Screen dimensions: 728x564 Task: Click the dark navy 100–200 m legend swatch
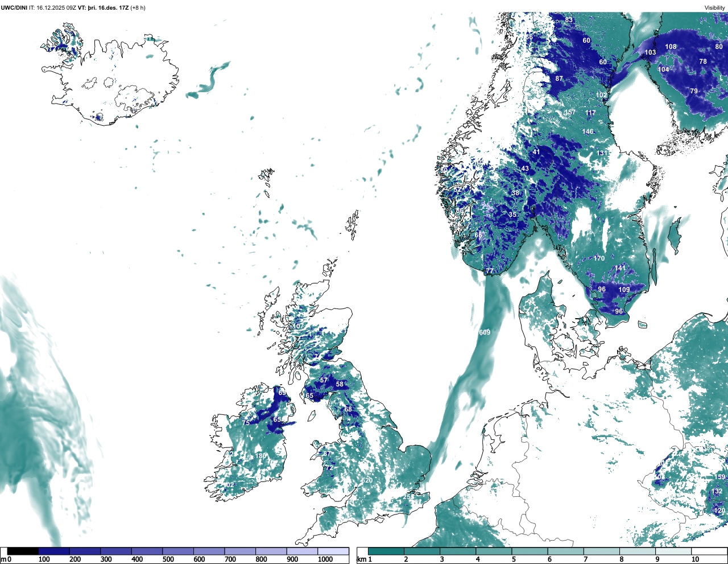pyautogui.click(x=54, y=551)
